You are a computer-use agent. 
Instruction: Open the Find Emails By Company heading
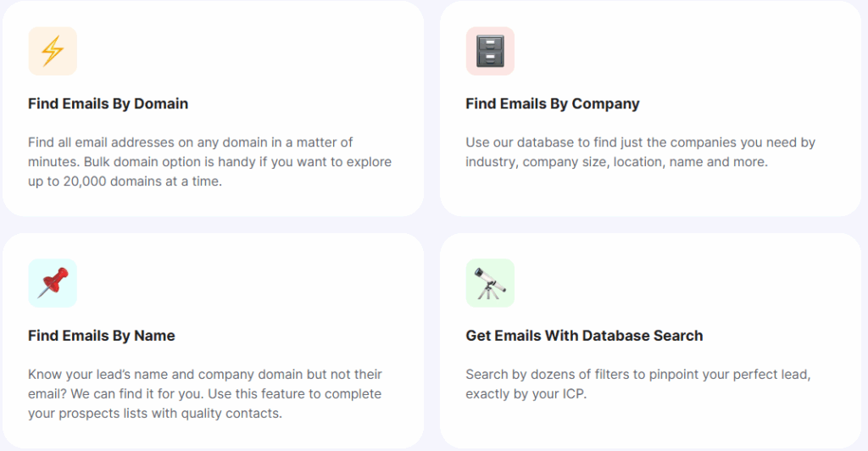552,104
